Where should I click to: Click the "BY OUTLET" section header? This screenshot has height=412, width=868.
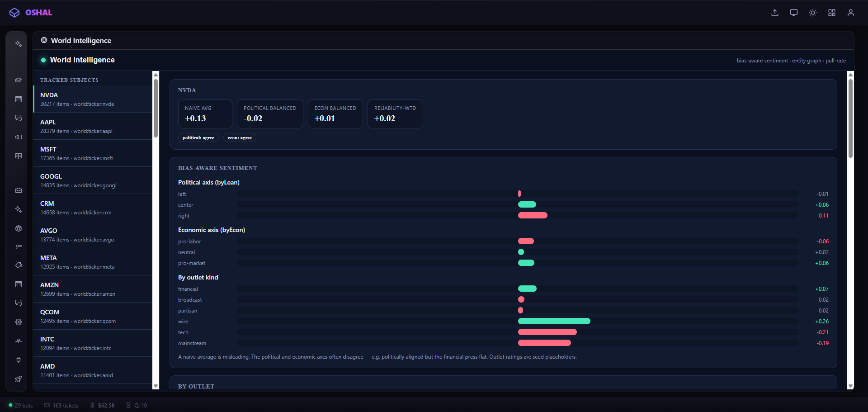pos(196,386)
